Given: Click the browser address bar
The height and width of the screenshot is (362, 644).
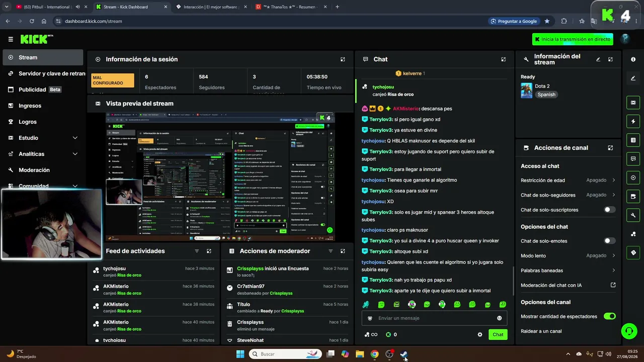Looking at the screenshot, I should pyautogui.click(x=272, y=21).
